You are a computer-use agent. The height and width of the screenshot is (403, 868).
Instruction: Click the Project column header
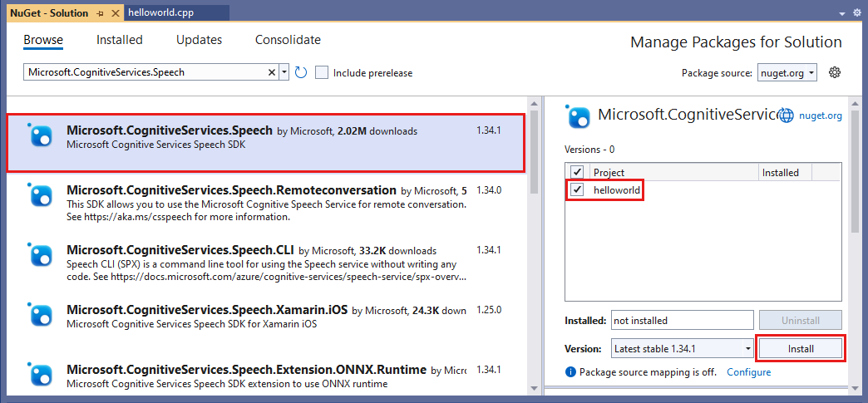point(673,172)
